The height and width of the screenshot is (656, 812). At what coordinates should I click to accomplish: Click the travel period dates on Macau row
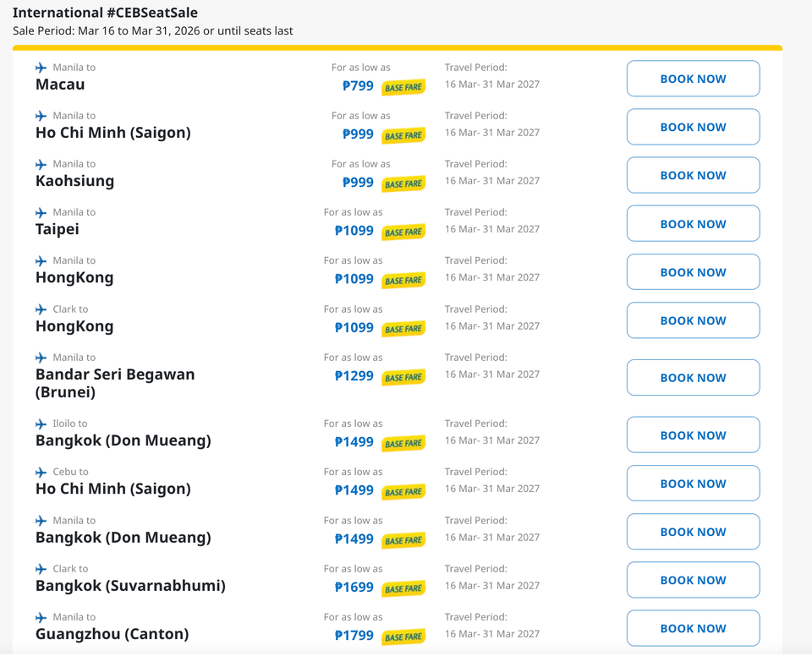pyautogui.click(x=492, y=85)
